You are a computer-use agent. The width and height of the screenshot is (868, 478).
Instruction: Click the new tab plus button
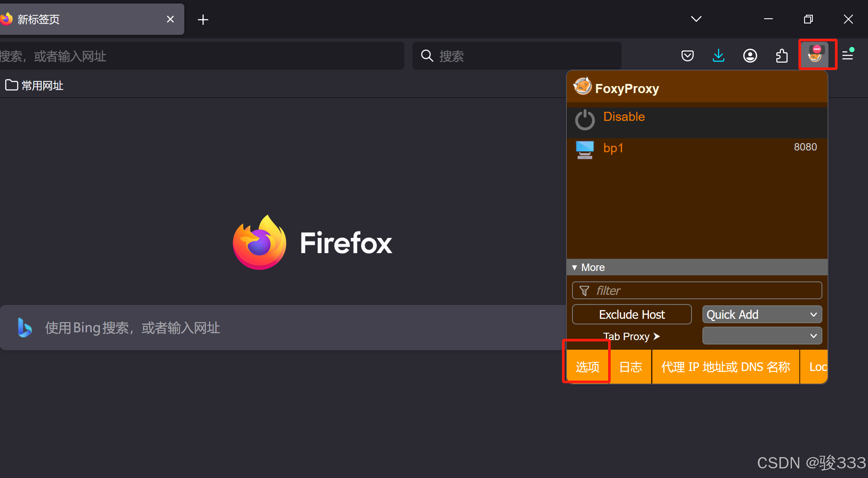pyautogui.click(x=203, y=20)
